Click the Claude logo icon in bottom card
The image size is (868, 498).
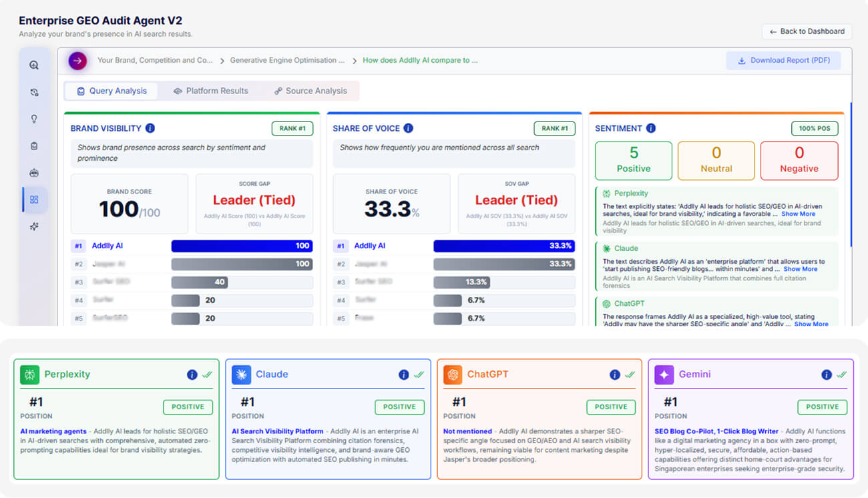pyautogui.click(x=241, y=375)
